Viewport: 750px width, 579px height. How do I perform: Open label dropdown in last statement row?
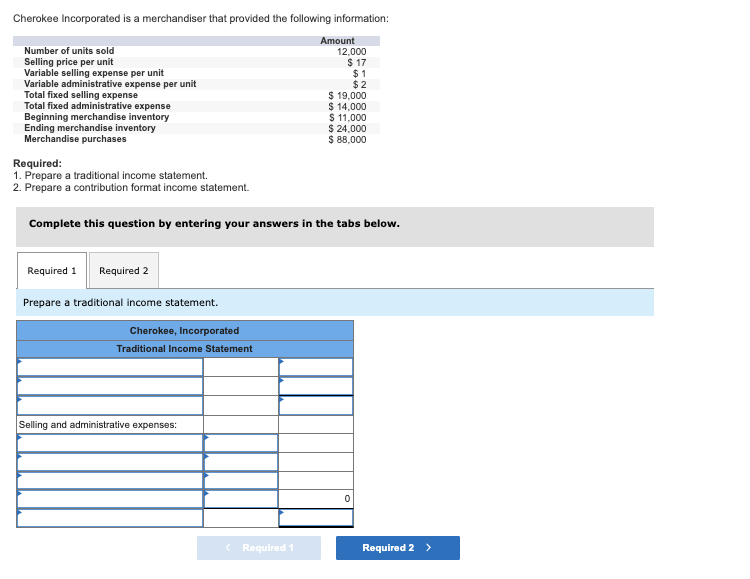point(110,518)
